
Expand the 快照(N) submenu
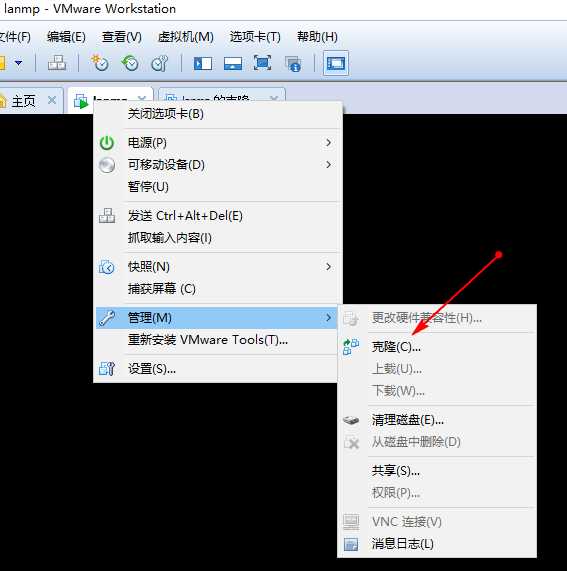tap(218, 267)
